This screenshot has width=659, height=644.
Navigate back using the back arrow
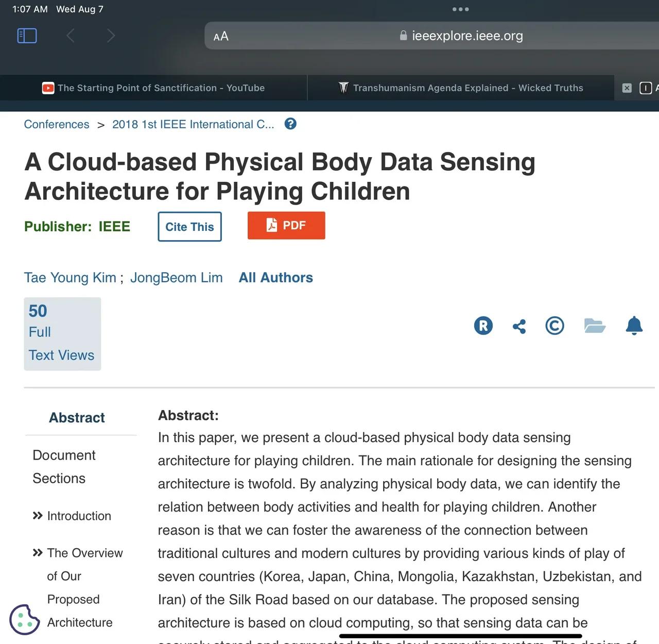[71, 36]
